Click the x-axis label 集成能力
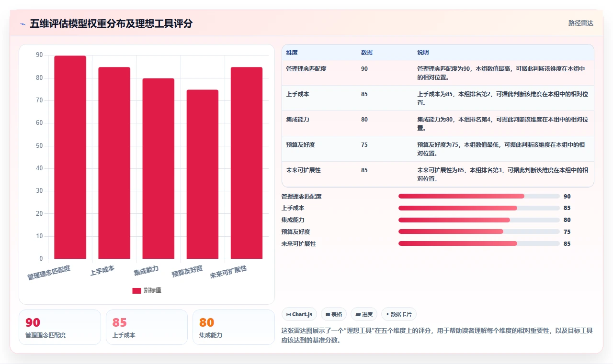Image resolution: width=613 pixels, height=364 pixels. point(147,271)
